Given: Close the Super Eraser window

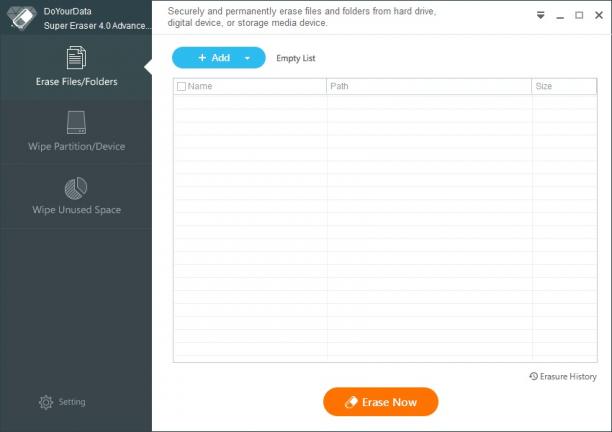Looking at the screenshot, I should point(599,15).
